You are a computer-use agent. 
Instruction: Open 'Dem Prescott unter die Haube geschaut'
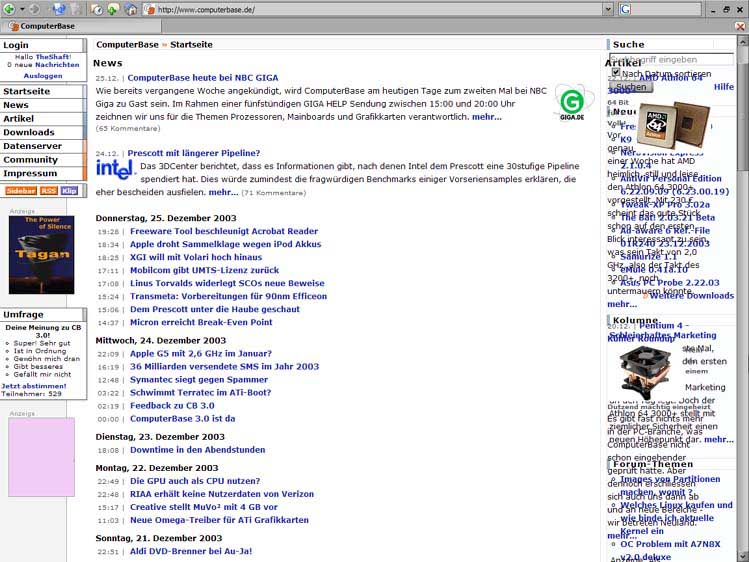pos(214,309)
